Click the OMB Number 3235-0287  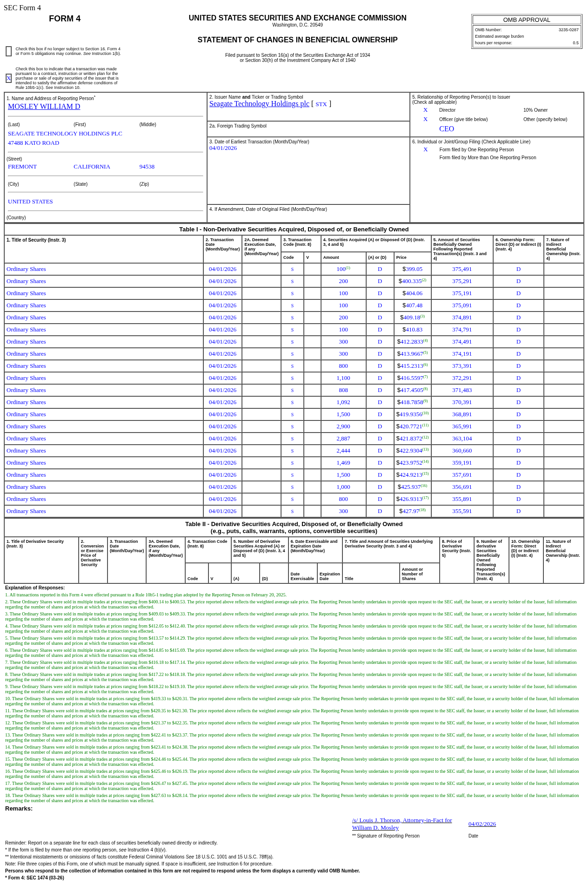568,30
